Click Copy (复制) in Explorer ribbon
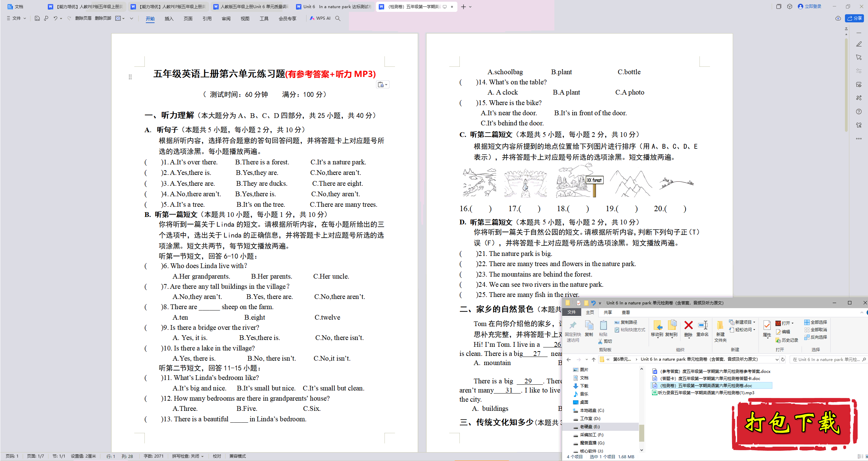 point(589,328)
